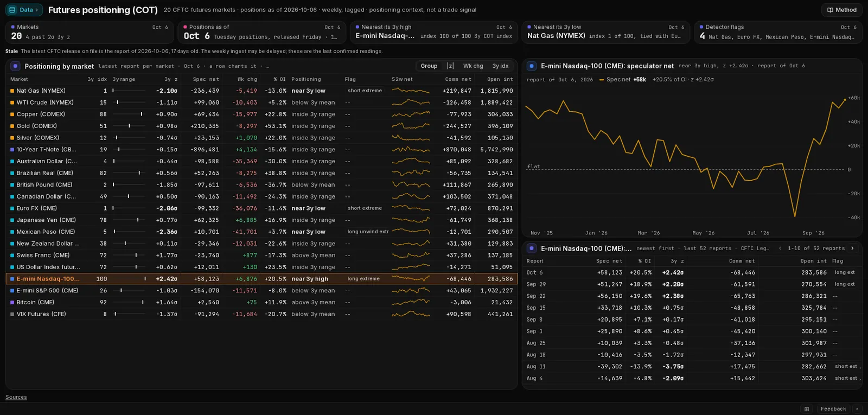Click the Aug 11 report row
The image size is (868, 415).
(692, 367)
